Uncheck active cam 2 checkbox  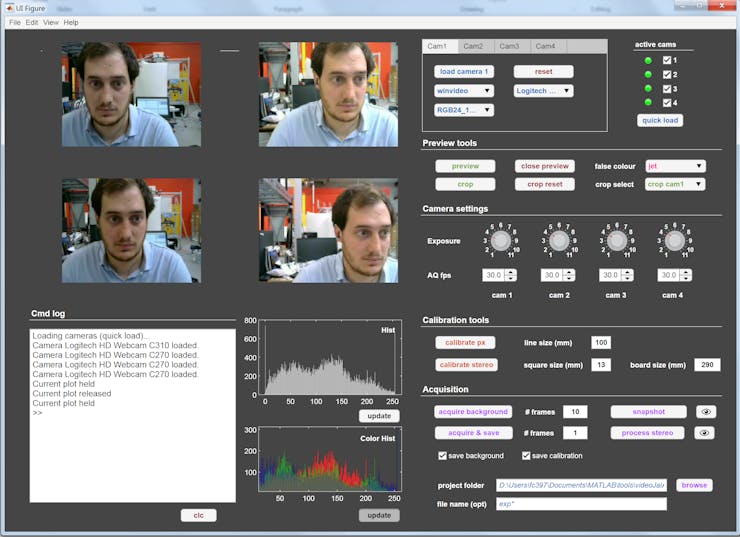[x=667, y=75]
